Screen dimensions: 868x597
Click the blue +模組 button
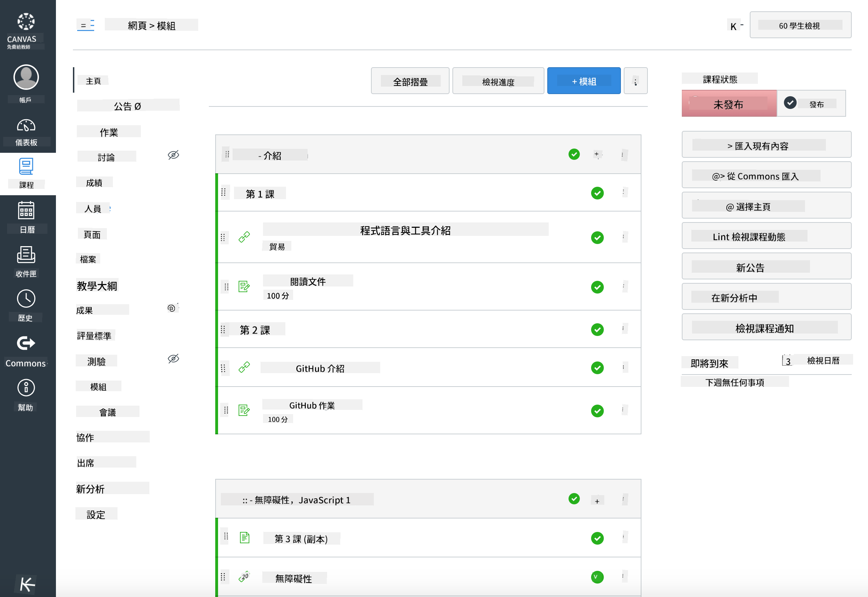[583, 81]
